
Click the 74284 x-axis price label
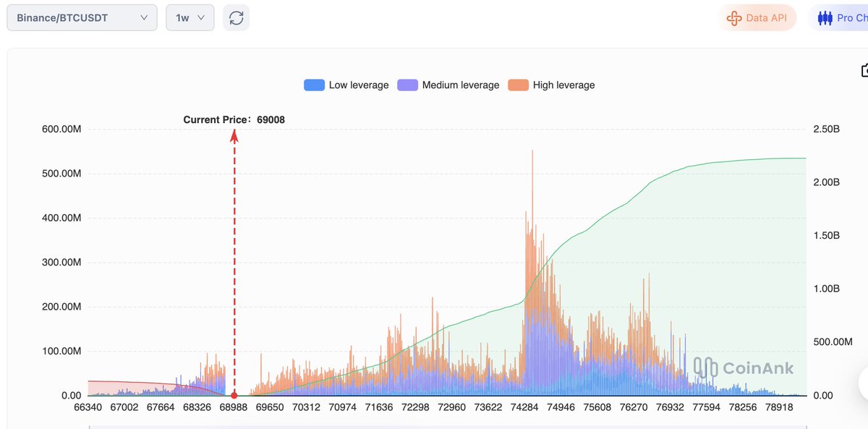524,408
